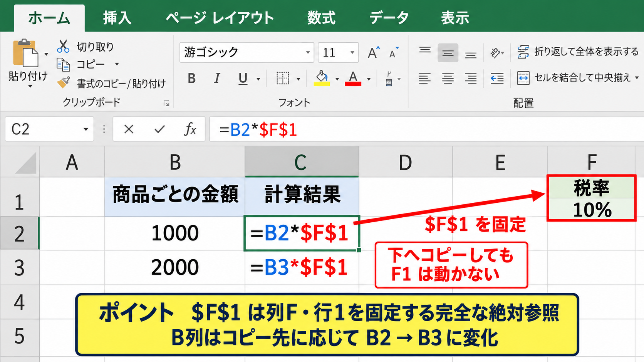Set top vertical alignment
Screen dimensions: 644x362
click(425, 51)
